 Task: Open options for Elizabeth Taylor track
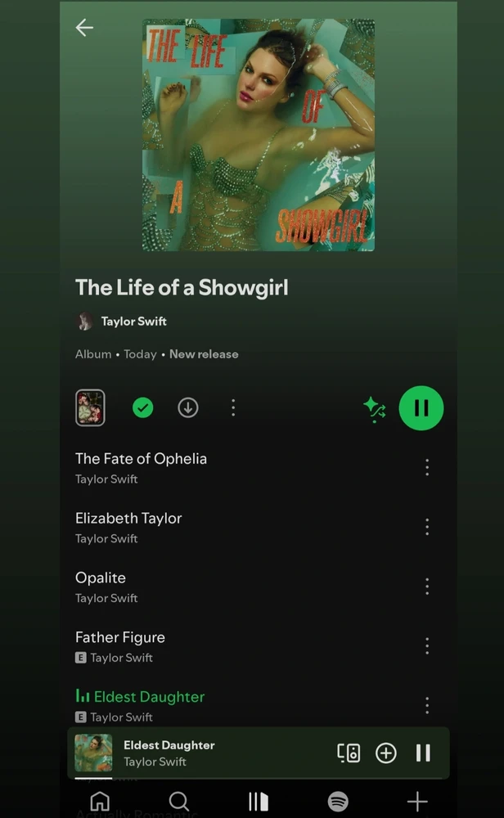click(x=427, y=526)
